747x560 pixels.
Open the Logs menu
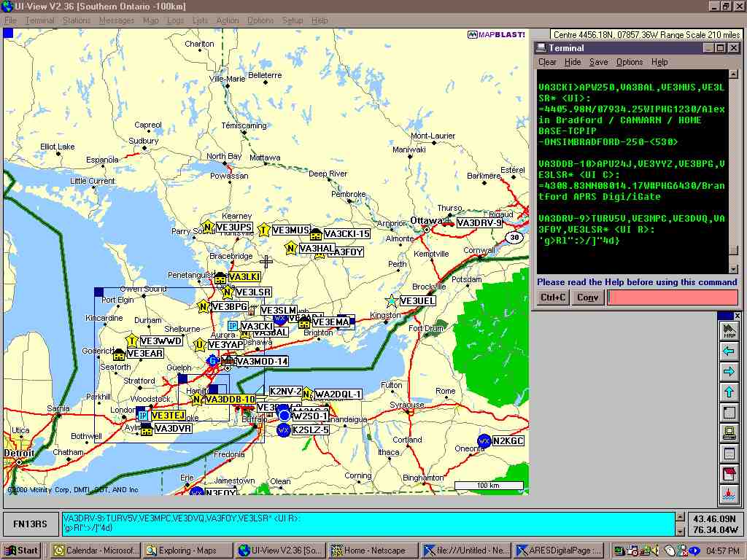click(175, 20)
